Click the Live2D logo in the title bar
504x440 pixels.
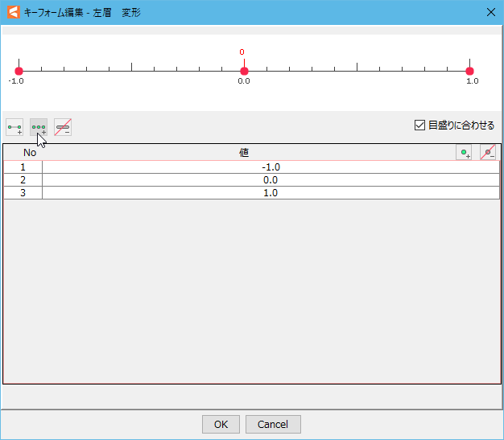click(x=14, y=12)
